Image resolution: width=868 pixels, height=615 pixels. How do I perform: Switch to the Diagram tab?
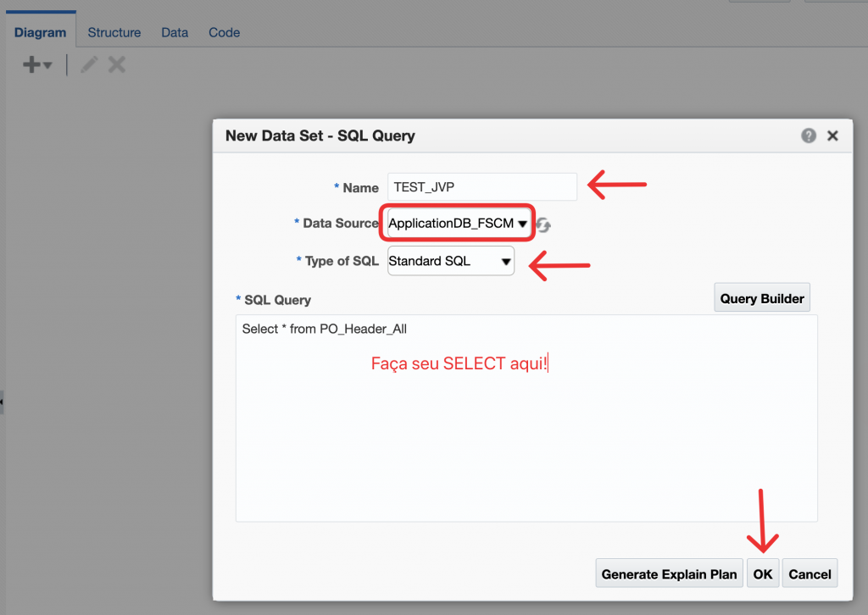pos(40,32)
